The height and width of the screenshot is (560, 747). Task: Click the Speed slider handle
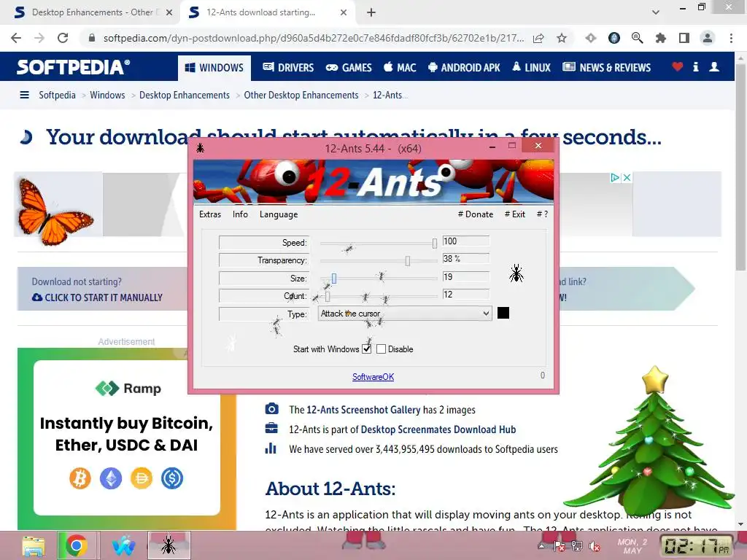[435, 244]
